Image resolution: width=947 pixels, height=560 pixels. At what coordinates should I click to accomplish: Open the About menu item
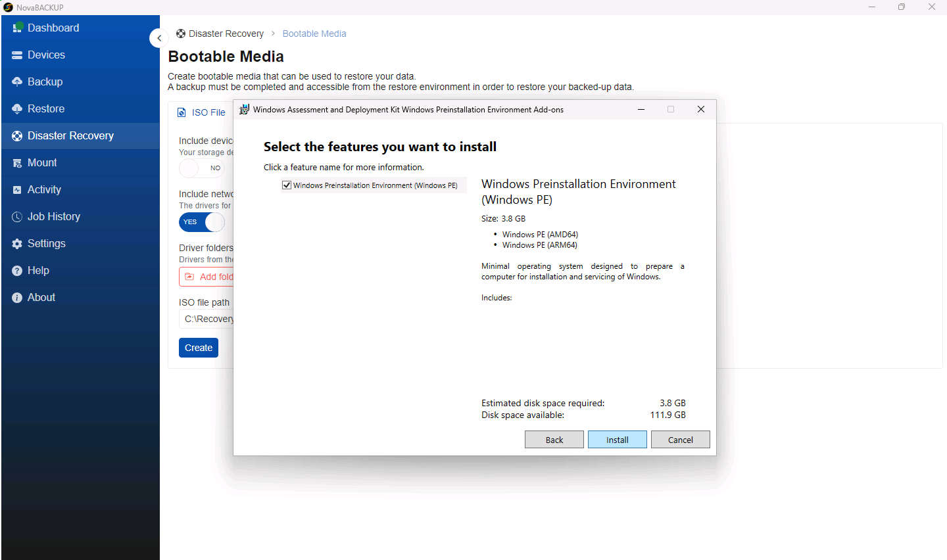point(80,298)
